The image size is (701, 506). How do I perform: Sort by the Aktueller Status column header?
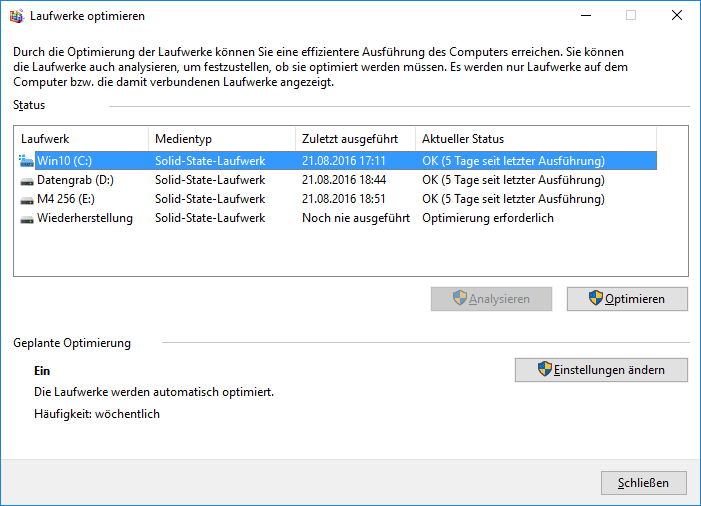pos(536,139)
